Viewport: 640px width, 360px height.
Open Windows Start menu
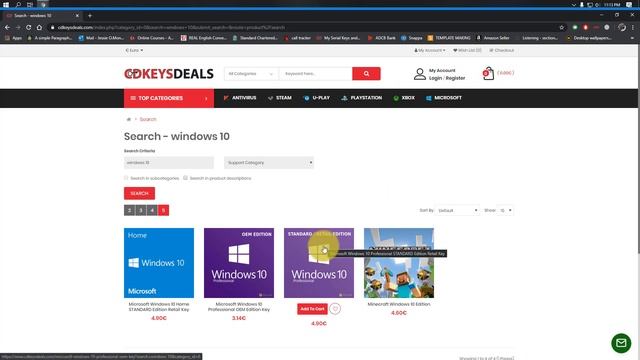point(6,4)
